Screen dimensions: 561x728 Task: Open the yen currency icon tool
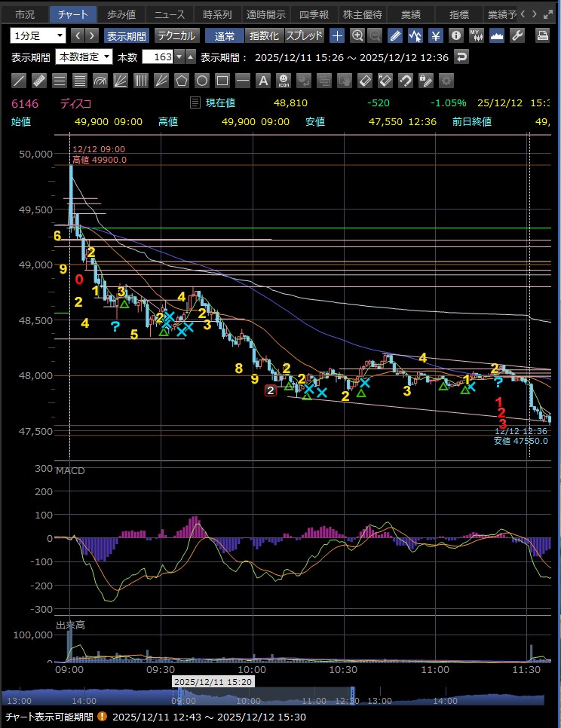click(435, 35)
